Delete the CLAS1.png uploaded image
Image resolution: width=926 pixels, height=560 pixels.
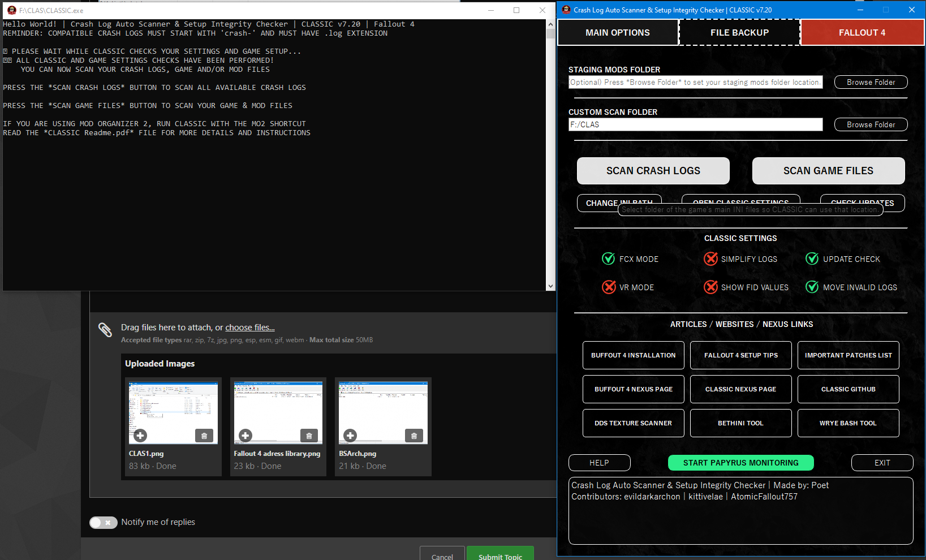[x=204, y=436]
